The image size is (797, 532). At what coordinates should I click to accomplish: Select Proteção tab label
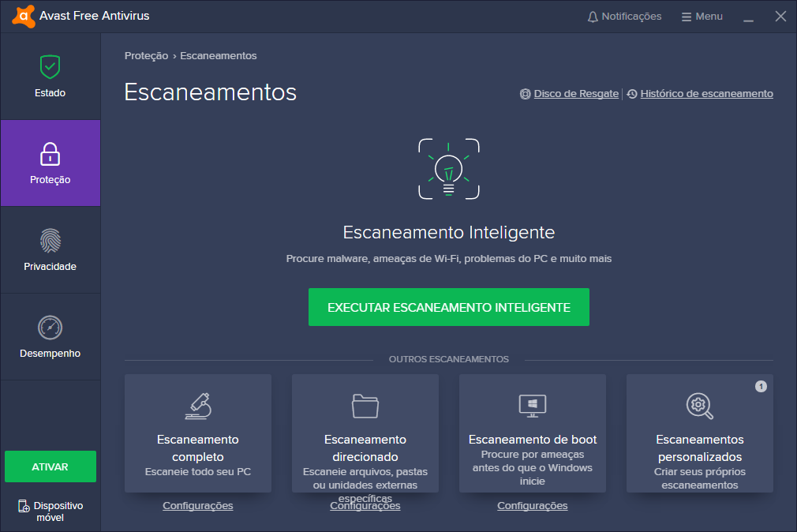pos(50,180)
